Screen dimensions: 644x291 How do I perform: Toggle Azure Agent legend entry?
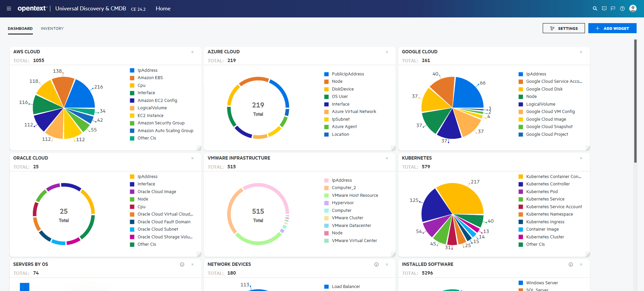340,127
